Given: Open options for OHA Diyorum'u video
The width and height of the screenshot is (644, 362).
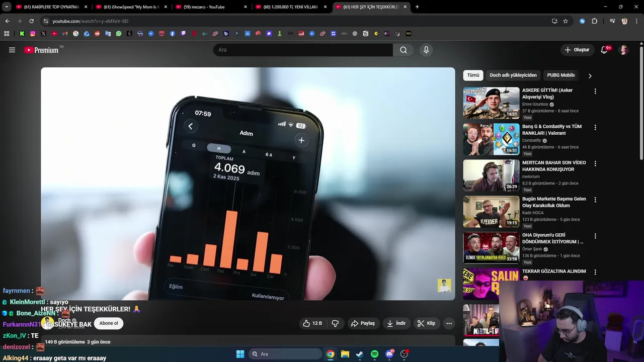Looking at the screenshot, I should (595, 236).
